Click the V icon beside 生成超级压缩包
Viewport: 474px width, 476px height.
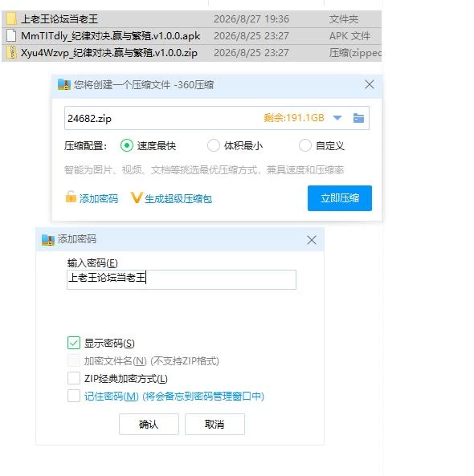click(136, 197)
